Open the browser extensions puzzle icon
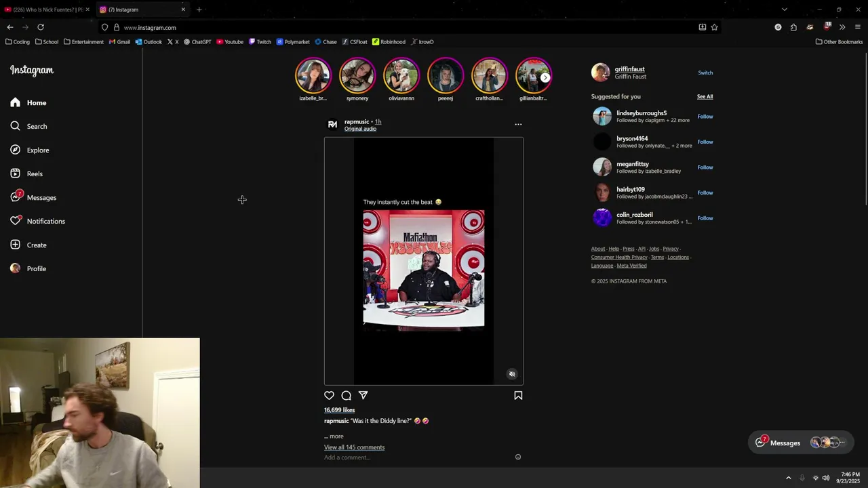The height and width of the screenshot is (488, 868). 793,27
